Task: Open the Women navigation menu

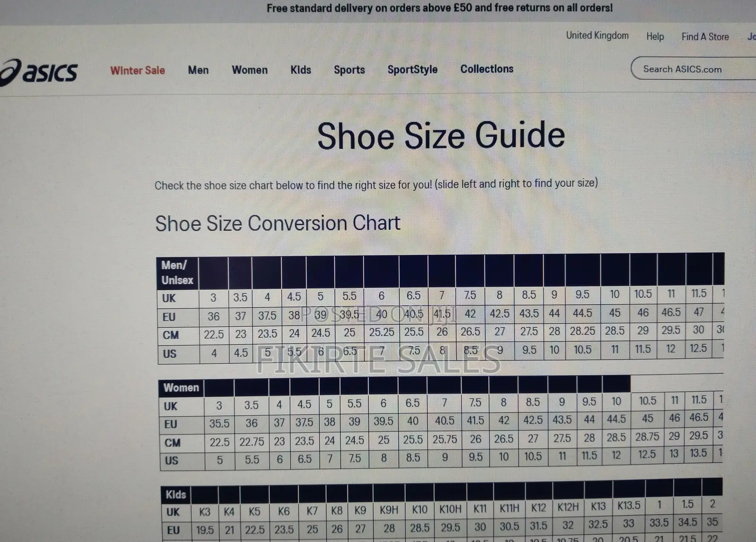Action: tap(250, 70)
